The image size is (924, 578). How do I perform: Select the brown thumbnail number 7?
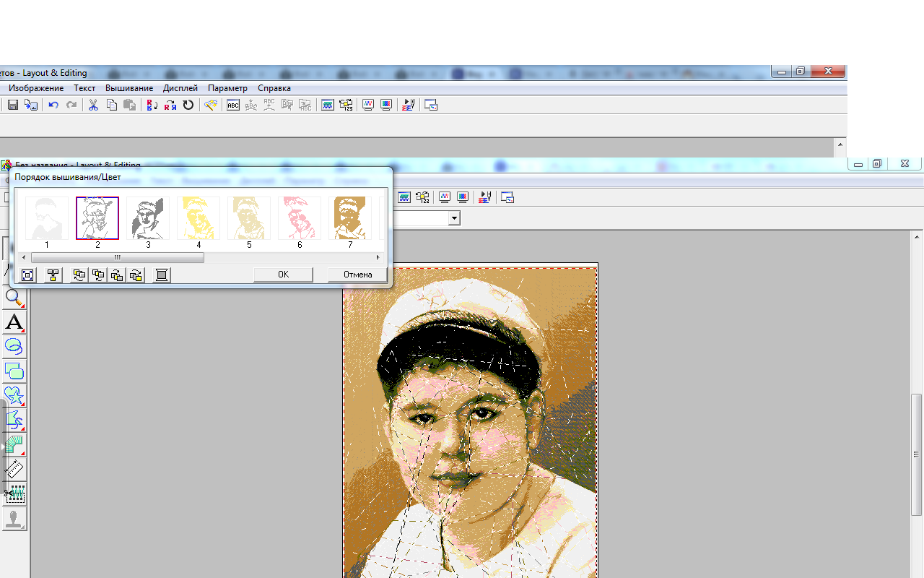350,218
